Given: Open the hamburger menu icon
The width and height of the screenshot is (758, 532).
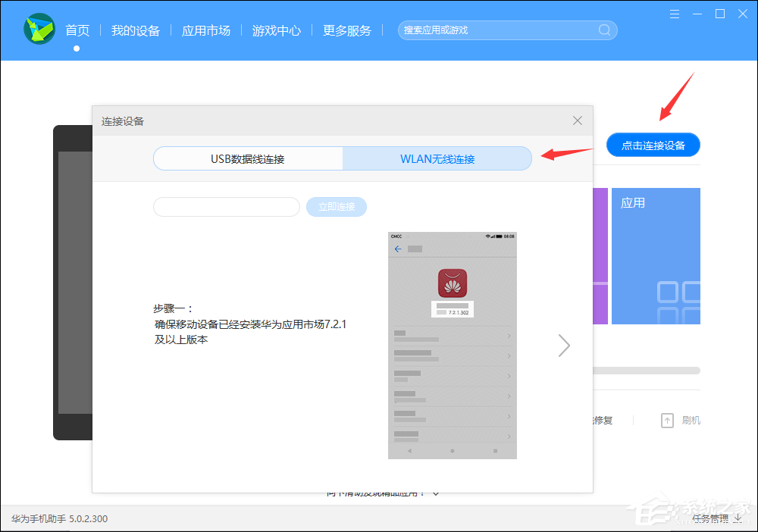Looking at the screenshot, I should click(674, 14).
